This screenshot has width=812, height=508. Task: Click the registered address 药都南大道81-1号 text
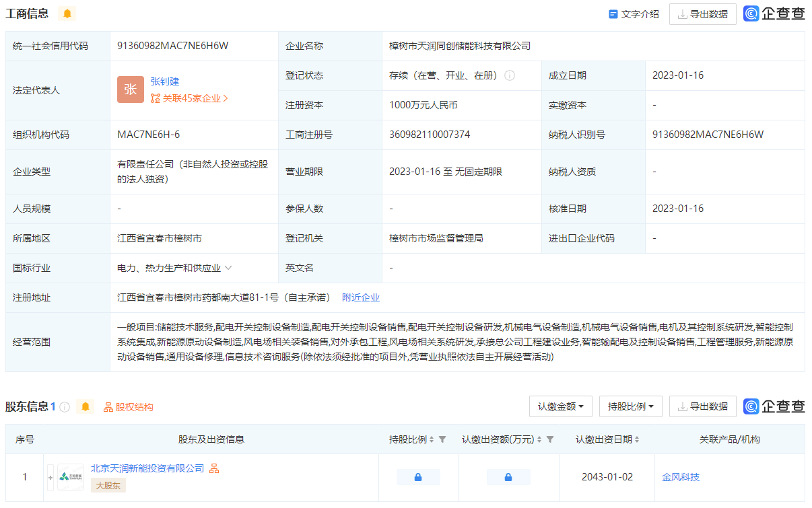224,297
